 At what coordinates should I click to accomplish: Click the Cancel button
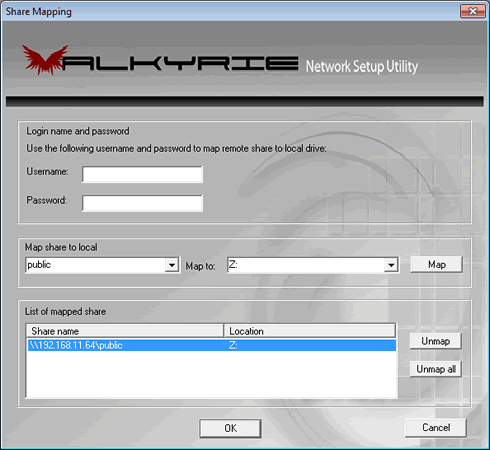(x=436, y=428)
